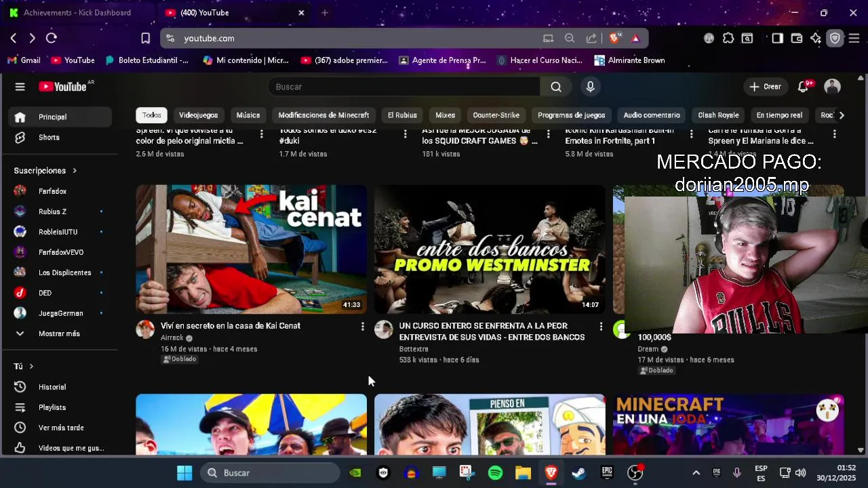
Task: Click the Crear button
Action: (x=766, y=87)
